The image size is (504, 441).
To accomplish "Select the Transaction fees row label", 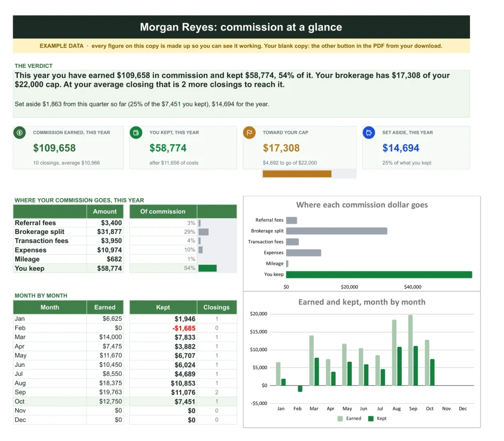I will [x=41, y=241].
